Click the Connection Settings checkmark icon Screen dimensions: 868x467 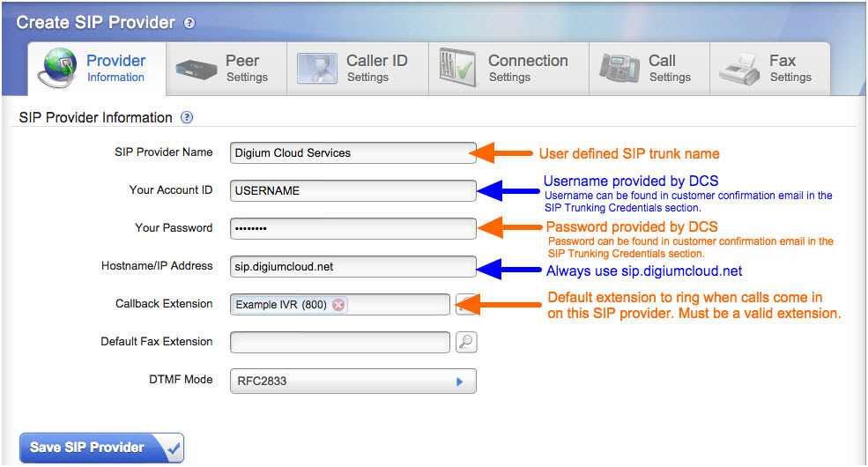click(x=457, y=68)
